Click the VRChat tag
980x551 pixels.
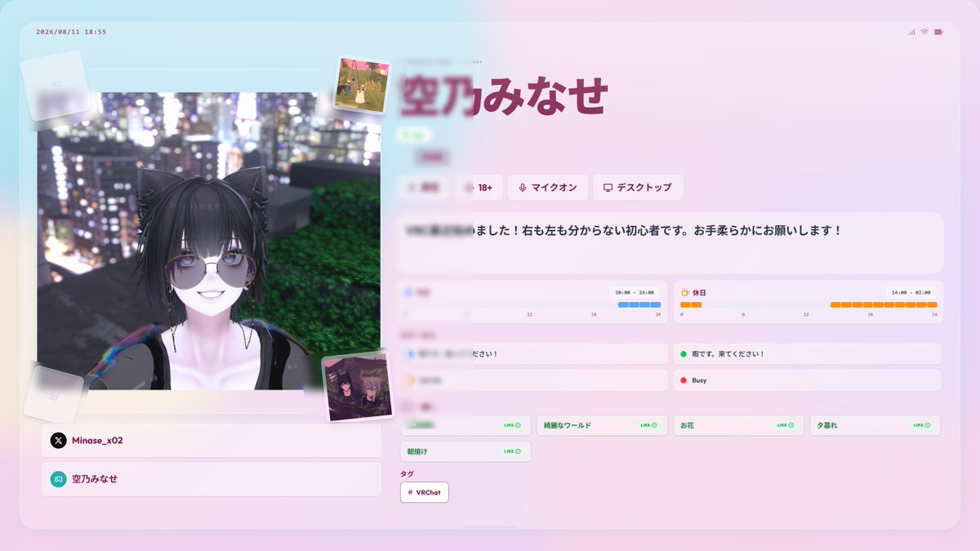click(x=425, y=492)
